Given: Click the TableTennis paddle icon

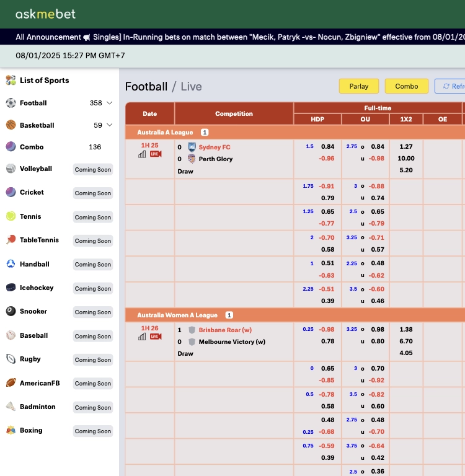Looking at the screenshot, I should pos(11,240).
